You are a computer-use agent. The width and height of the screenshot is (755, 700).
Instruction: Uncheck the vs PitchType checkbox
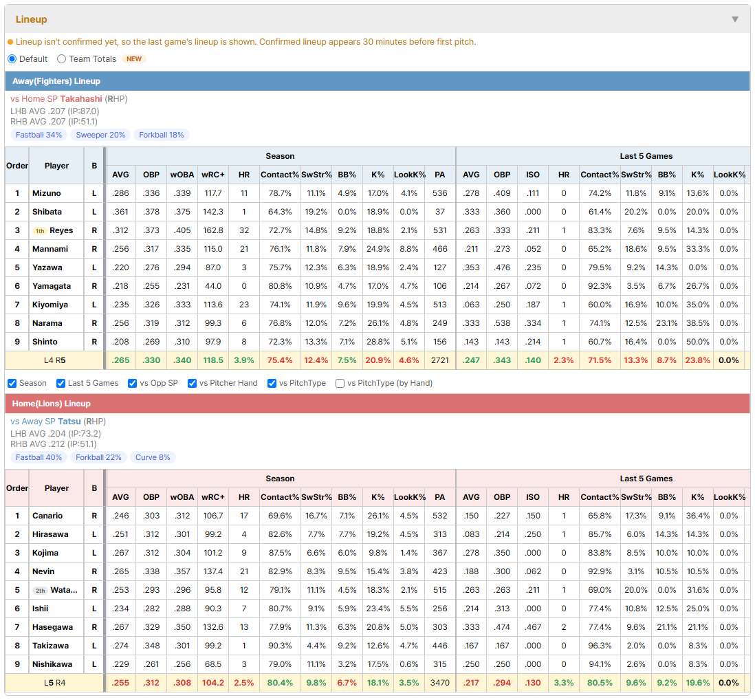click(x=272, y=383)
